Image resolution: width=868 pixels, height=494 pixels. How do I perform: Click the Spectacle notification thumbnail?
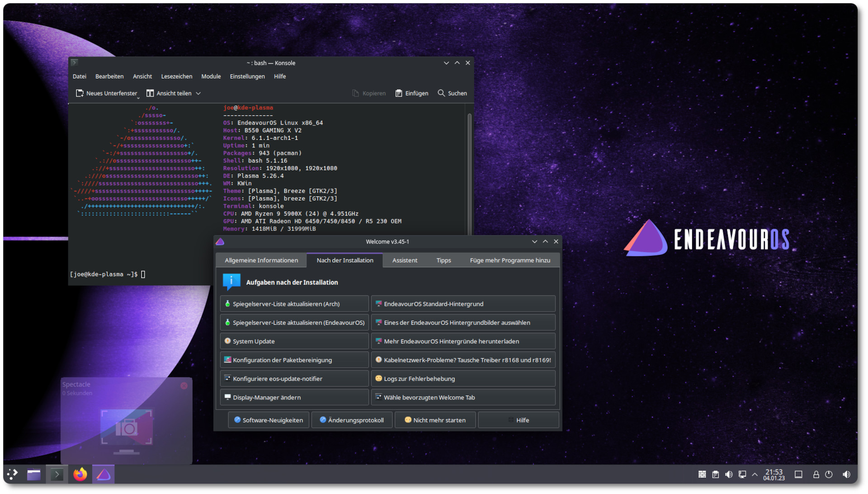click(127, 427)
